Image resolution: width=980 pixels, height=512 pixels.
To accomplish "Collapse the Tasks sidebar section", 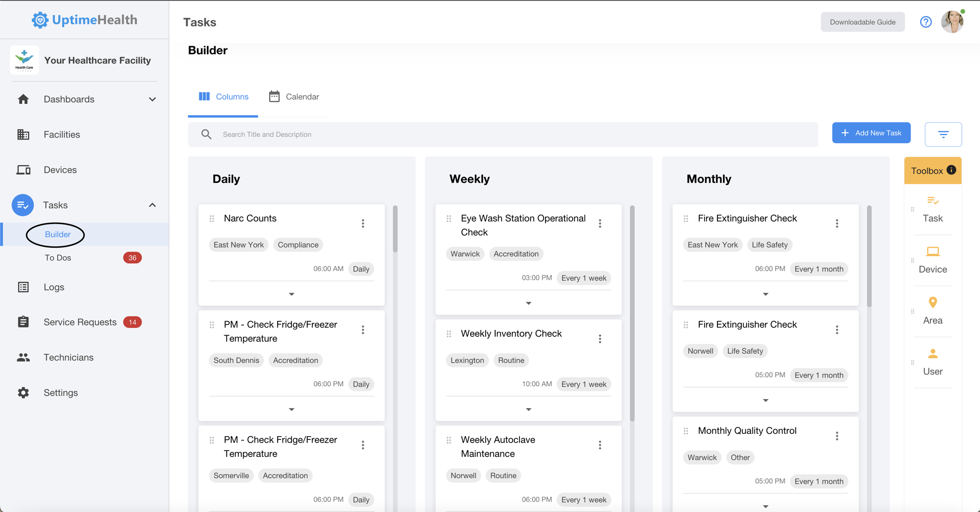I will [x=152, y=205].
